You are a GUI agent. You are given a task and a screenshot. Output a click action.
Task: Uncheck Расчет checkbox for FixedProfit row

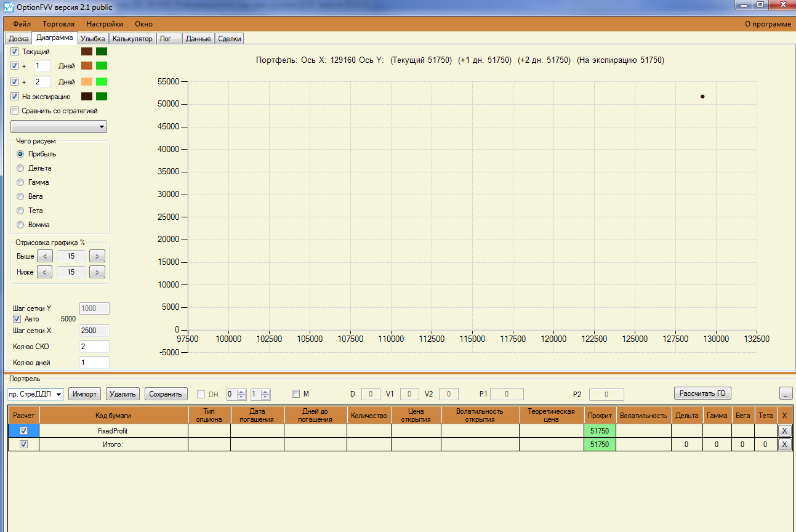[24, 431]
